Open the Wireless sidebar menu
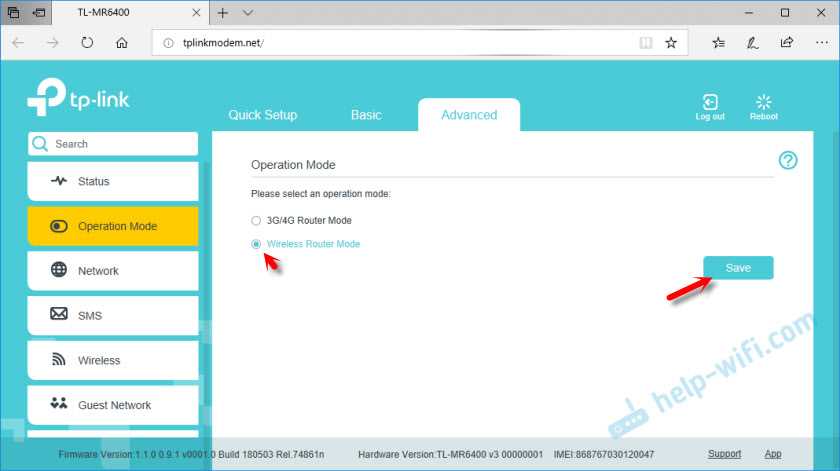The height and width of the screenshot is (471, 840). point(113,360)
